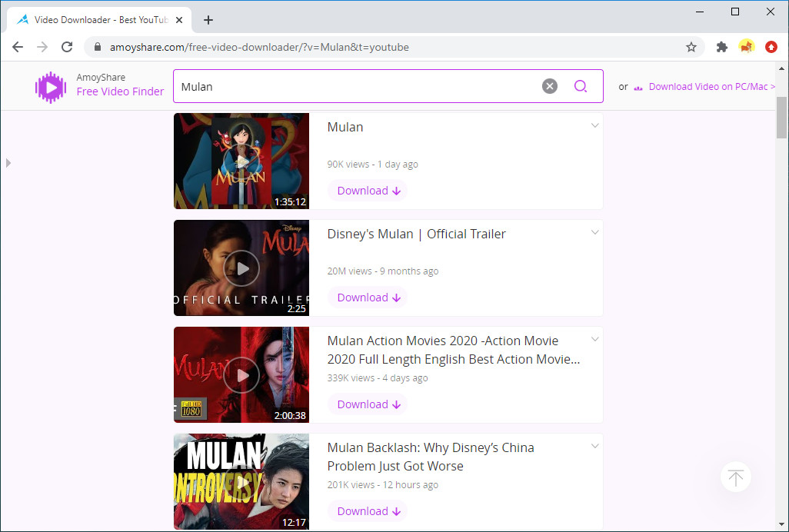Click the red update arrow icon
The height and width of the screenshot is (532, 789).
click(771, 47)
